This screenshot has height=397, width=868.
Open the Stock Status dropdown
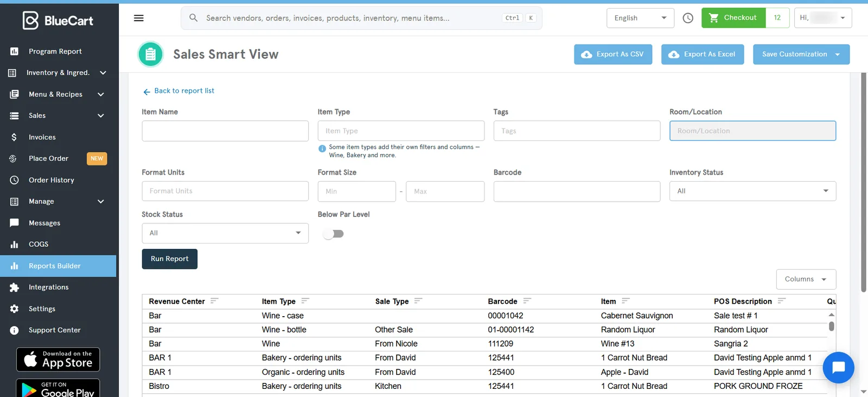225,233
